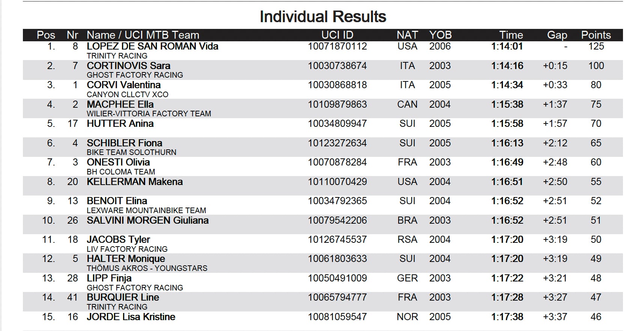Click HUTTER Anina's time 1:15:58
The height and width of the screenshot is (331, 644).
[x=507, y=124]
